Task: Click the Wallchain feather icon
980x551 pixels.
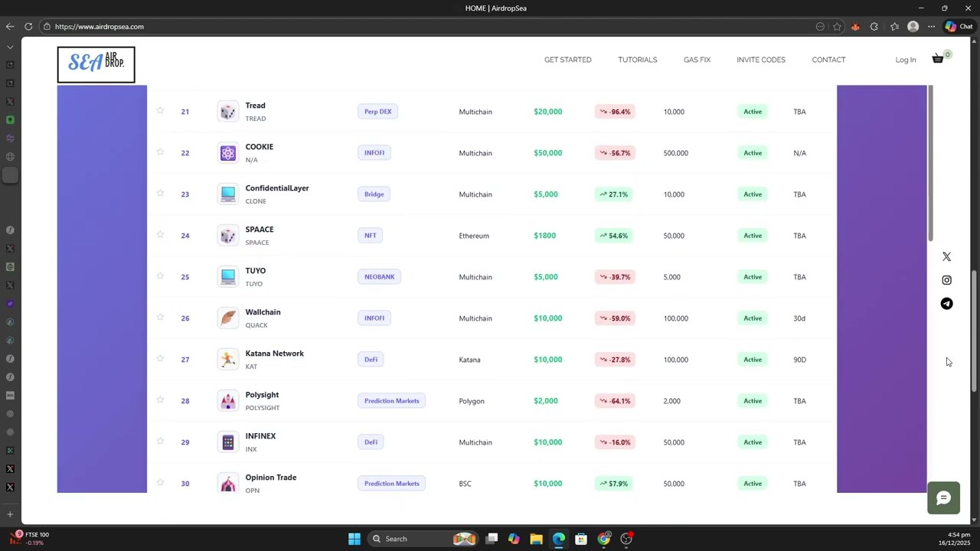Action: (227, 318)
